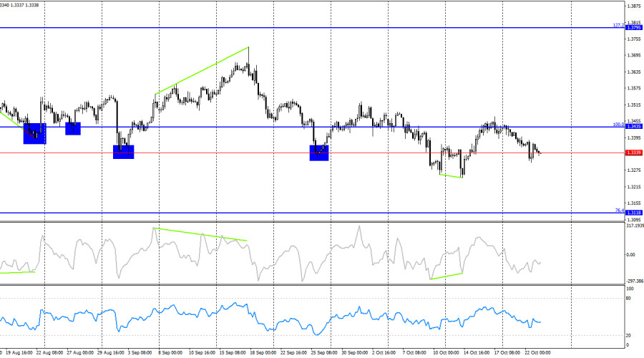Click the 1.3635 price axis value
The height and width of the screenshot is (358, 644).
pyautogui.click(x=634, y=72)
